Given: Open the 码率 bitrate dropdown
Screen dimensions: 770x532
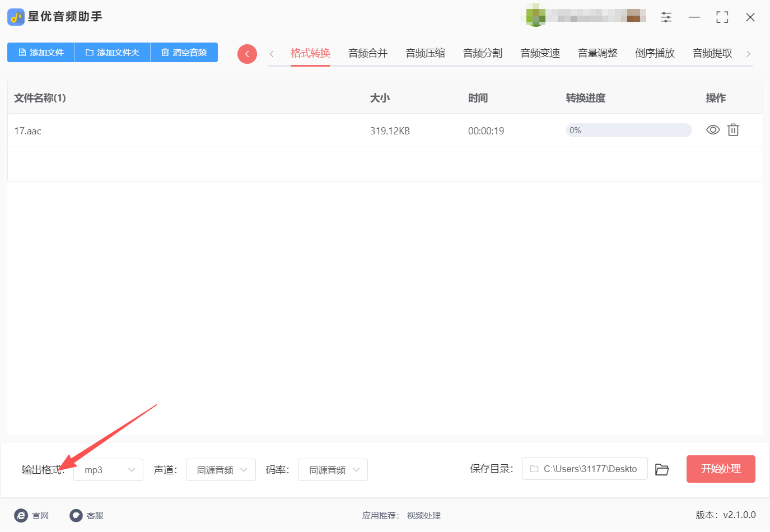Looking at the screenshot, I should click(333, 470).
